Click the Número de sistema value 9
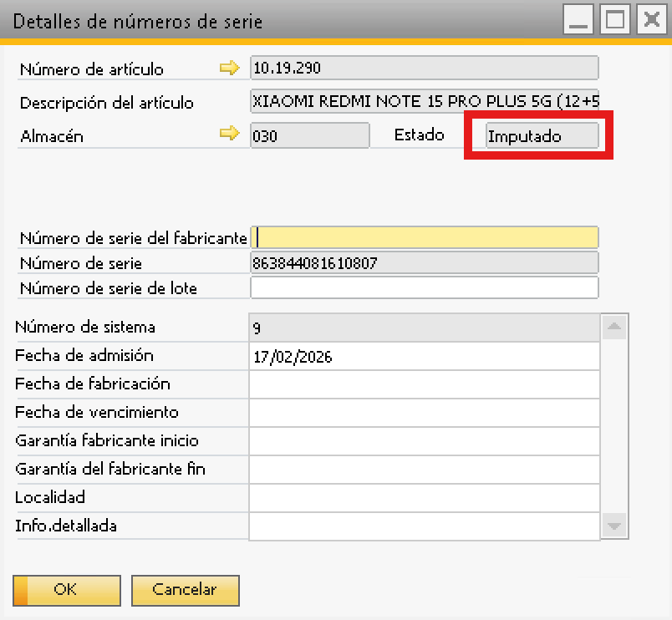 tap(425, 328)
